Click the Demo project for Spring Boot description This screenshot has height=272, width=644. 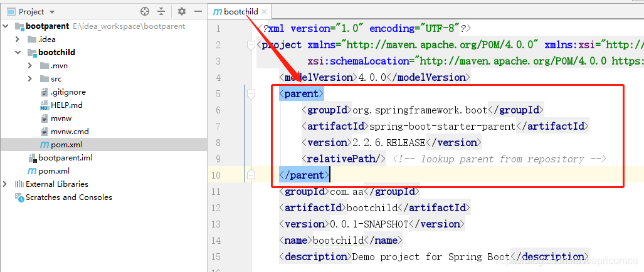(430, 257)
